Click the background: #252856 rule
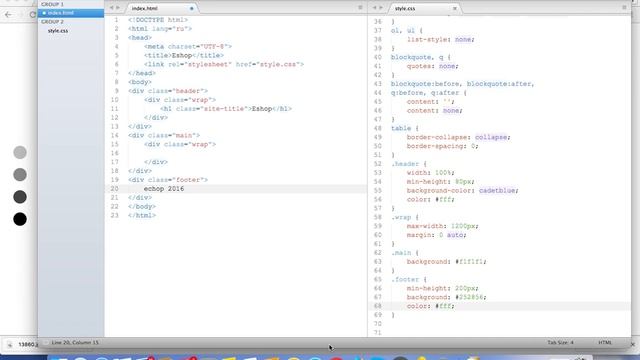The height and width of the screenshot is (360, 640). tap(447, 298)
